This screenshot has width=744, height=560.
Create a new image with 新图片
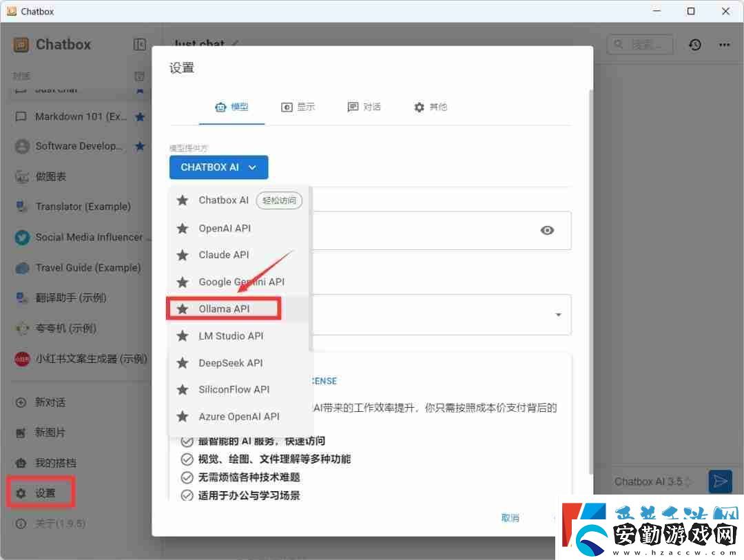pyautogui.click(x=50, y=433)
